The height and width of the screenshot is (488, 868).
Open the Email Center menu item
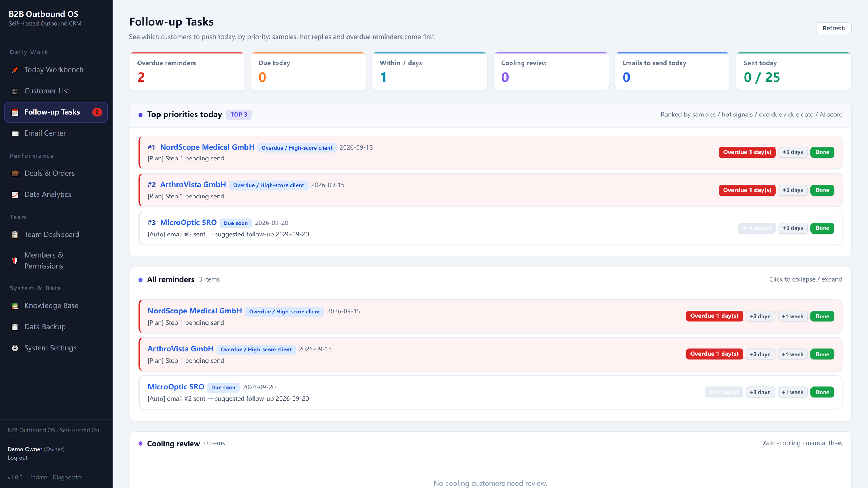pyautogui.click(x=56, y=133)
